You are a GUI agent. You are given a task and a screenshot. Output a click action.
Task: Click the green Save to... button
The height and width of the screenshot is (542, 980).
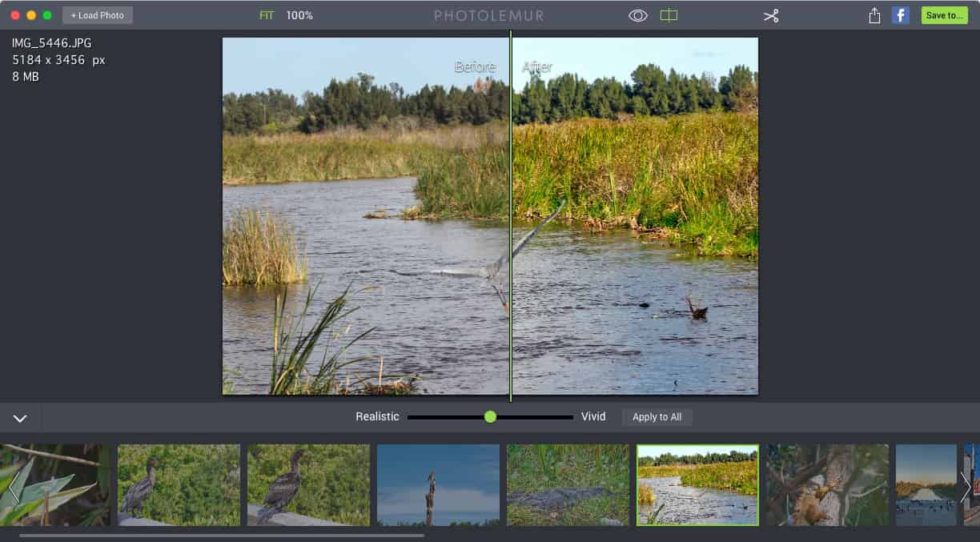944,14
